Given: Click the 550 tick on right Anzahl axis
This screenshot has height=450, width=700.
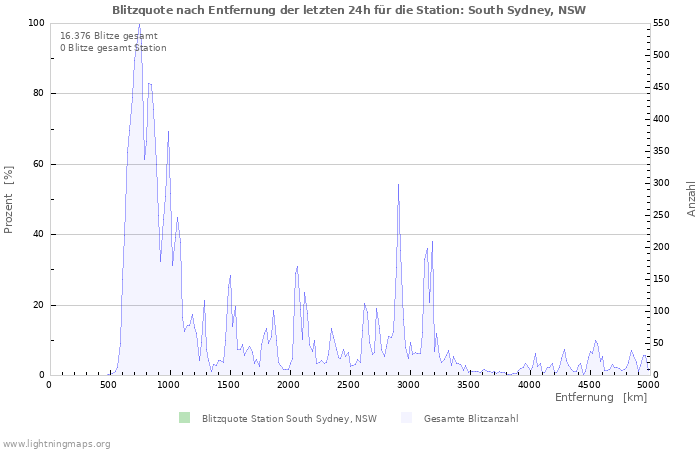Looking at the screenshot, I should (x=663, y=23).
